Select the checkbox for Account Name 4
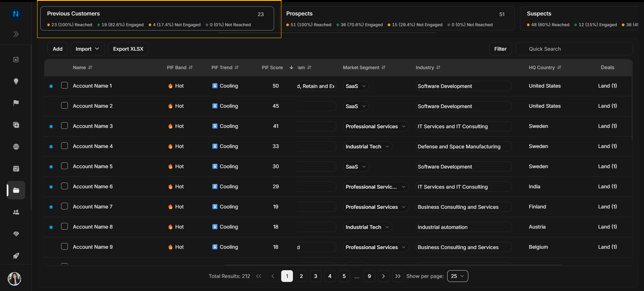The image size is (644, 291). (x=65, y=146)
